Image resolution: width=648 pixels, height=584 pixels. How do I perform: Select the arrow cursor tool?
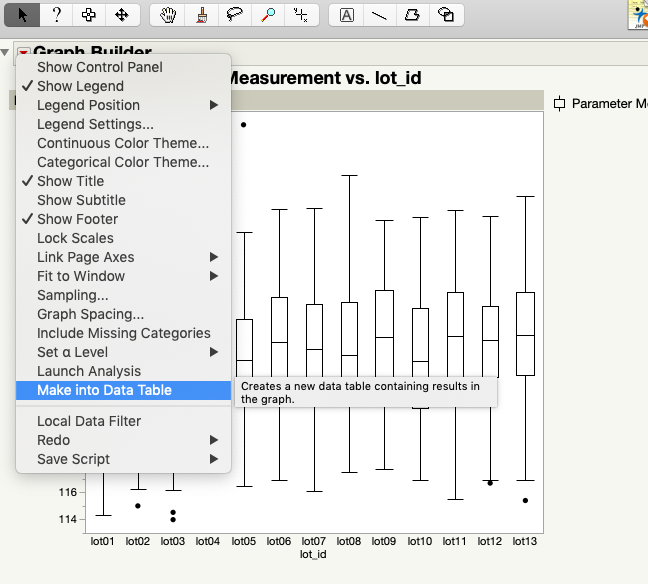(22, 15)
